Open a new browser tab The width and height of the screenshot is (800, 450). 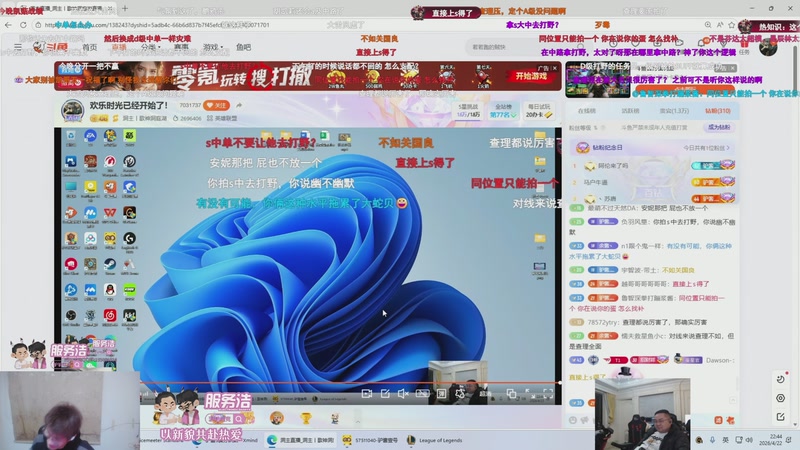[125, 8]
